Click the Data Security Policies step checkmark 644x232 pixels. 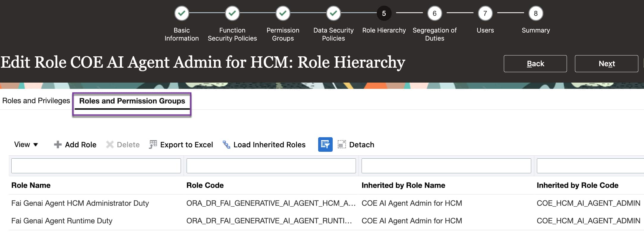click(333, 13)
